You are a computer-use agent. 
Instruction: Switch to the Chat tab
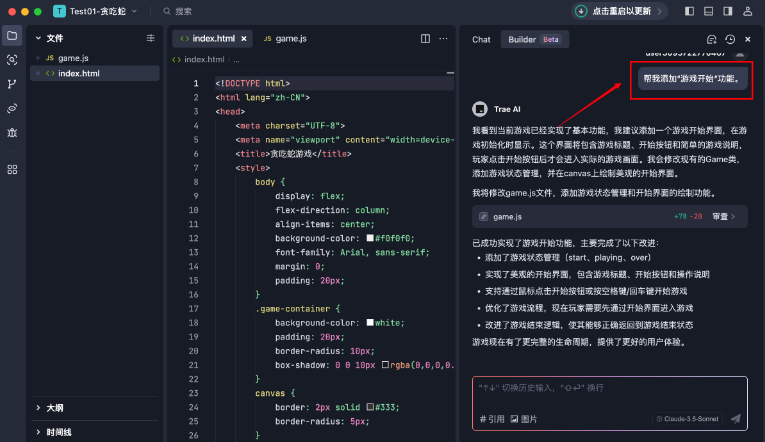481,40
